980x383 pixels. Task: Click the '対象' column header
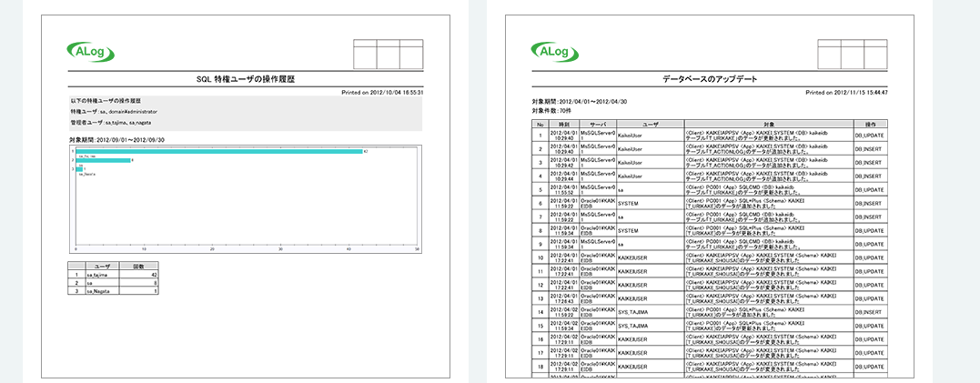tap(769, 125)
